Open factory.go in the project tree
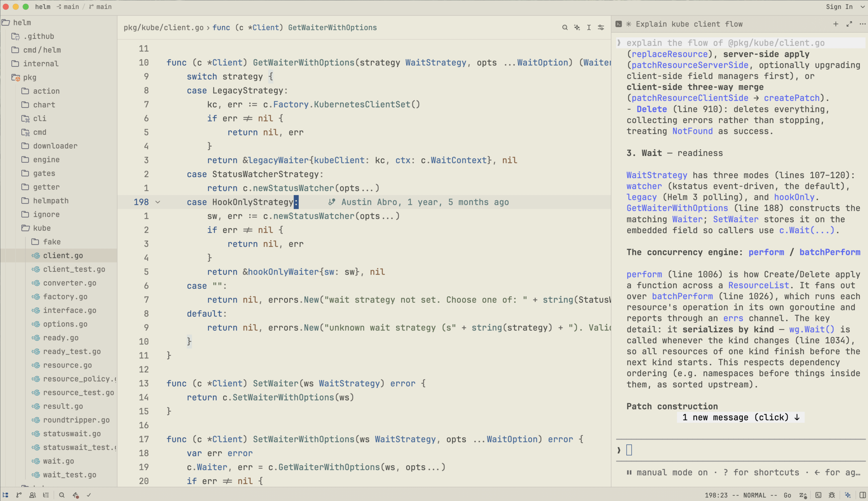The image size is (868, 501). coord(65,297)
